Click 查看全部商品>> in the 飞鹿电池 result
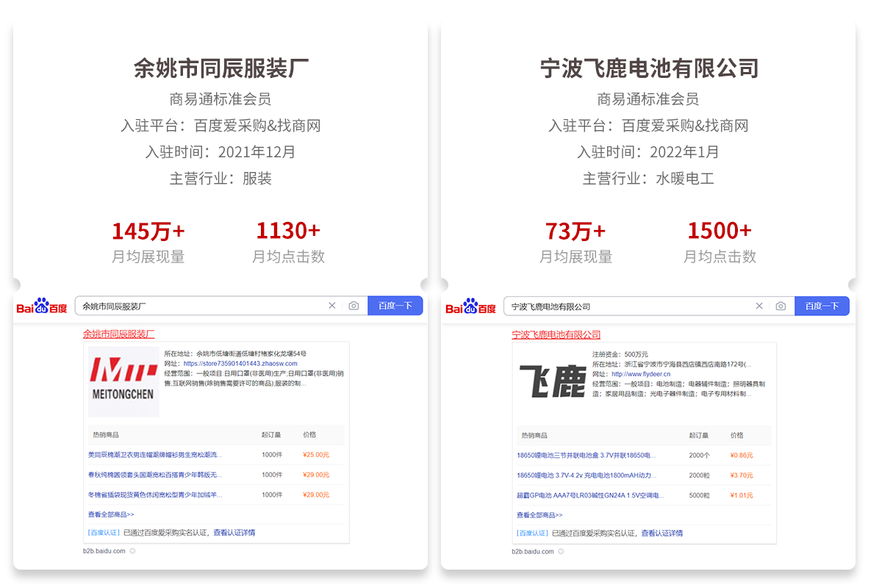Viewport: 882px width, 588px height. [x=539, y=514]
